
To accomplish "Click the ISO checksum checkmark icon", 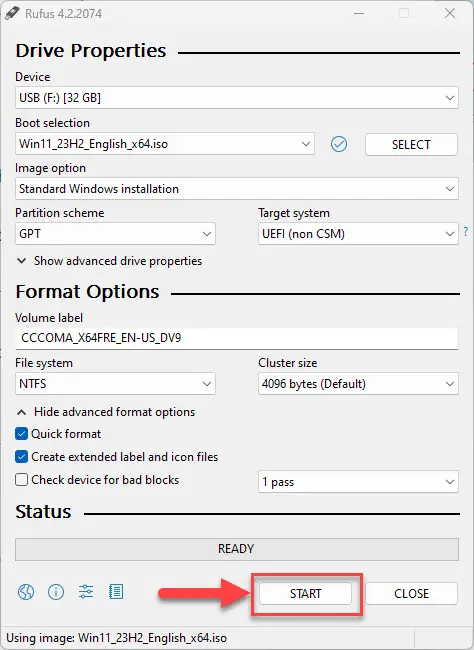I will 339,144.
